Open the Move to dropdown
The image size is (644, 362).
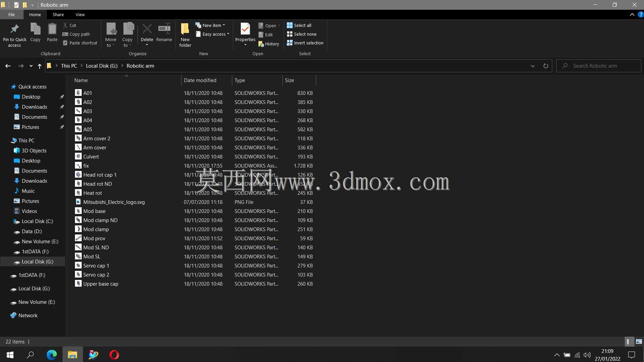tap(111, 42)
